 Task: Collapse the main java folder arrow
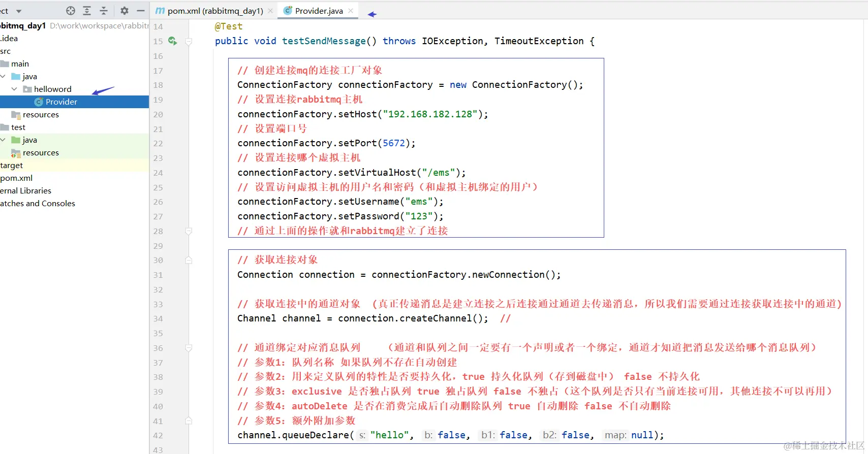click(3, 76)
